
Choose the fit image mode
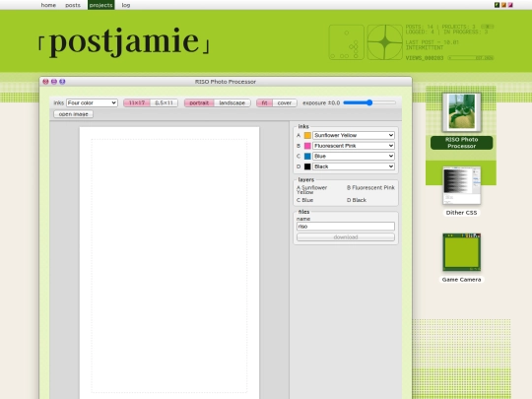pos(264,102)
